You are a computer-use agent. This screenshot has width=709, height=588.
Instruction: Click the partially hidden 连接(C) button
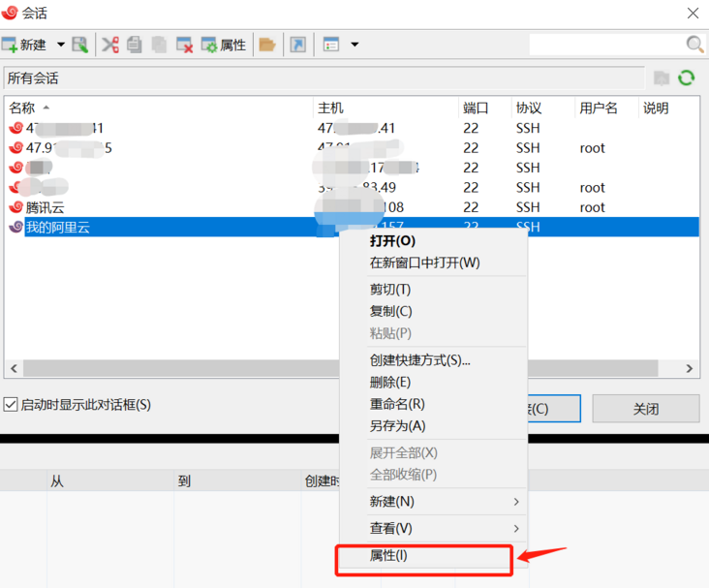pos(554,409)
